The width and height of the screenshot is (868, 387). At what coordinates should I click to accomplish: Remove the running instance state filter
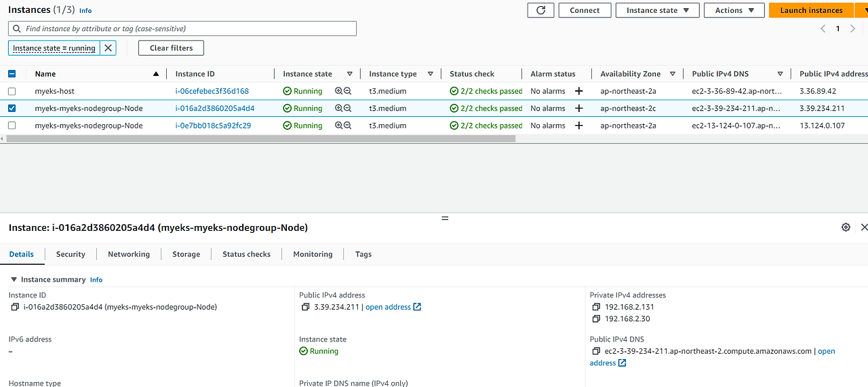[108, 48]
